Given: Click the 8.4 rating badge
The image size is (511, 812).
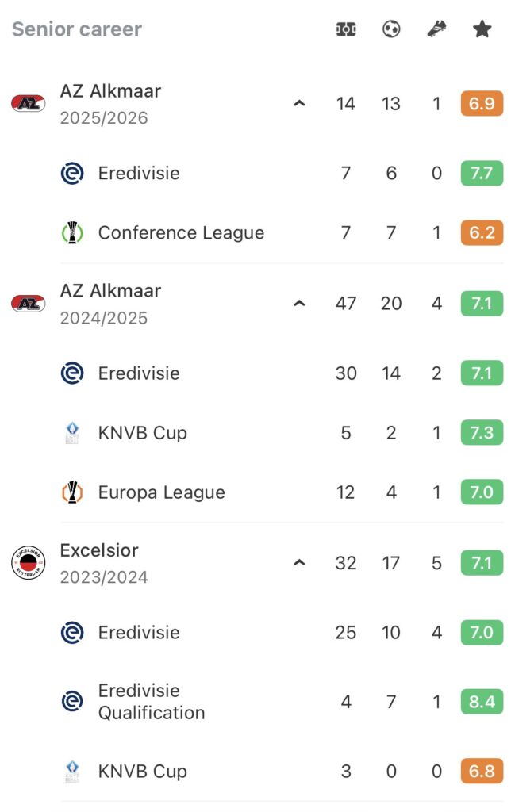Looking at the screenshot, I should 482,701.
